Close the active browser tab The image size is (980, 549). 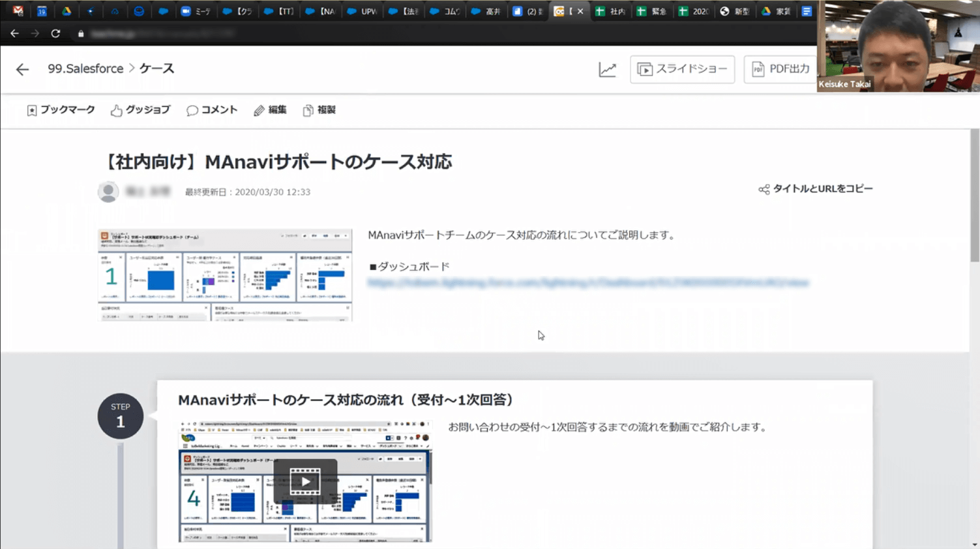[x=580, y=11]
